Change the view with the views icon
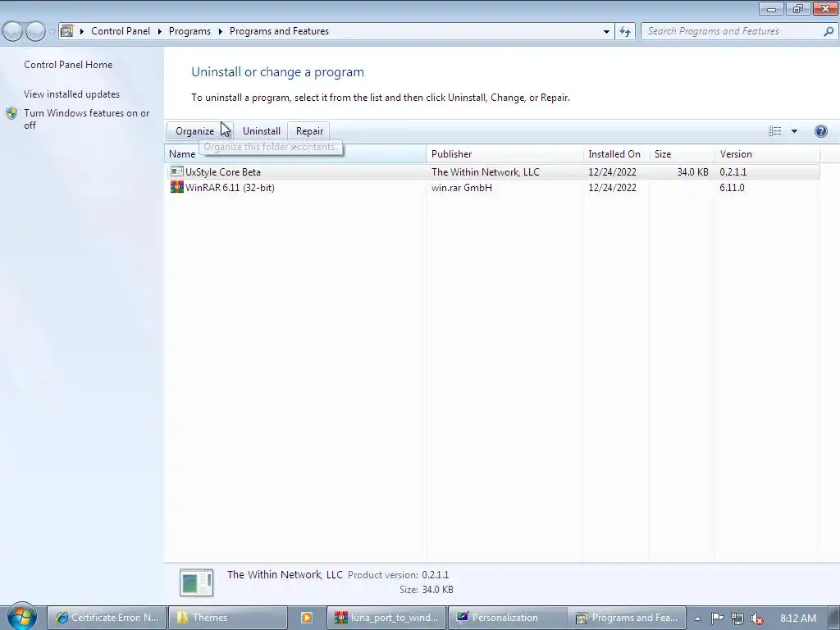This screenshot has width=840, height=630. (x=774, y=131)
